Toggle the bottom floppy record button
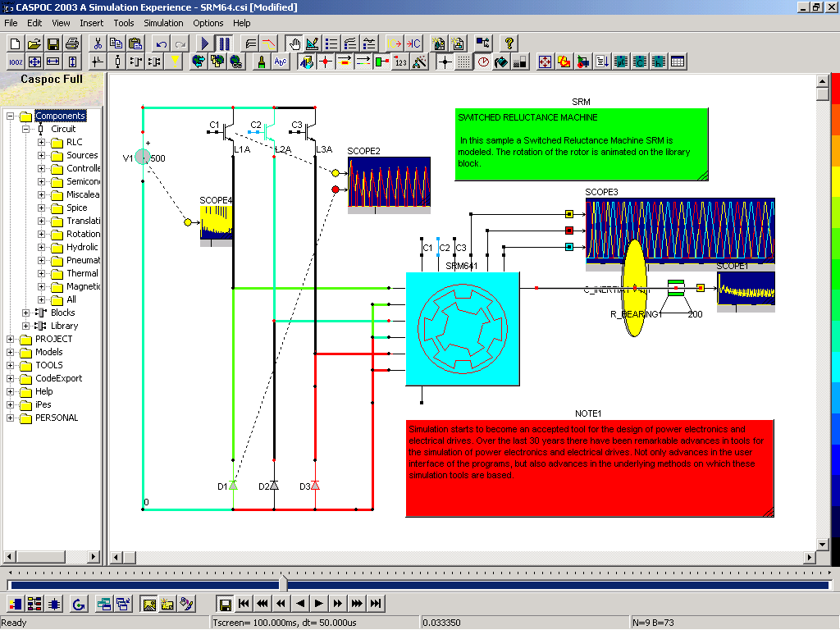Screen dimensions: 840x630 pos(226,605)
